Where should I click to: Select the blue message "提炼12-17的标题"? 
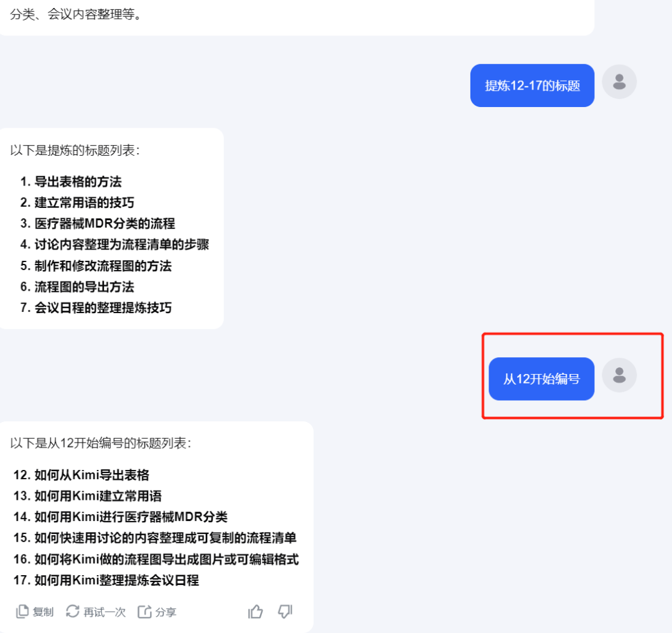click(532, 86)
